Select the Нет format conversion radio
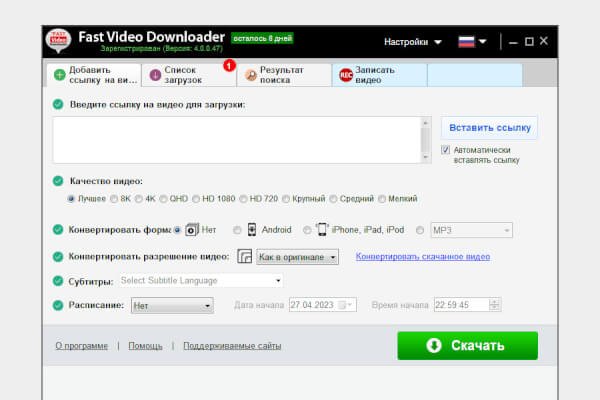The height and width of the screenshot is (400, 600). tap(177, 230)
